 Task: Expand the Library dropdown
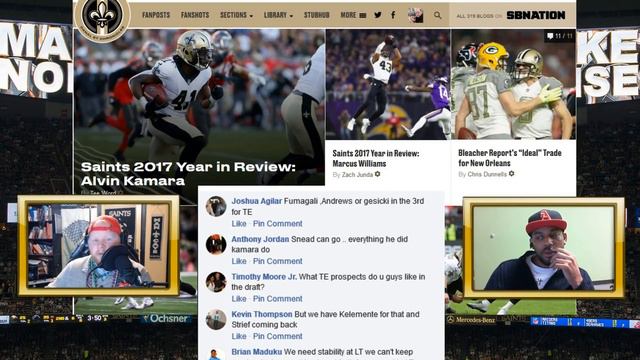tap(278, 15)
